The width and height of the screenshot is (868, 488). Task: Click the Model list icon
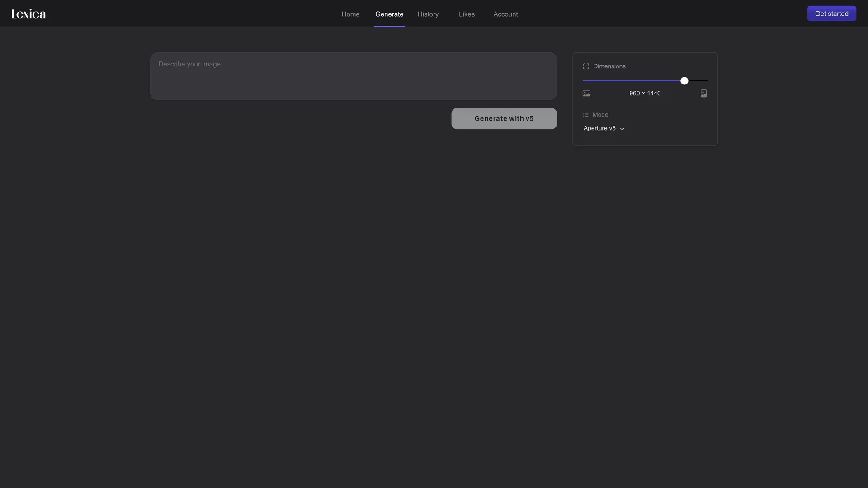[586, 115]
